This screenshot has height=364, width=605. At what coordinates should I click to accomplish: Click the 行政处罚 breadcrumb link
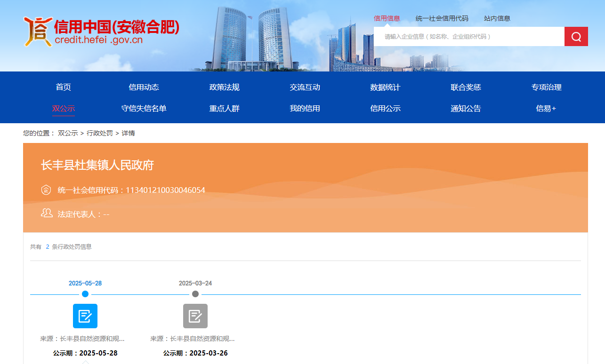coord(100,133)
